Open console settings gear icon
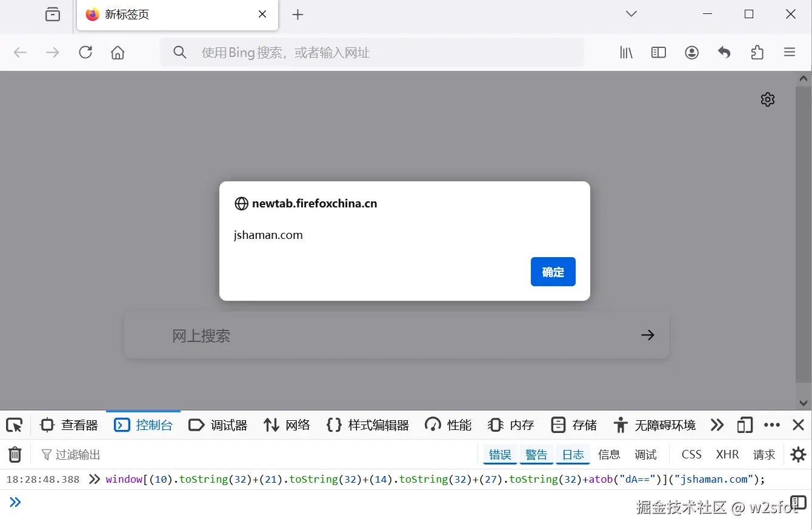 tap(799, 454)
